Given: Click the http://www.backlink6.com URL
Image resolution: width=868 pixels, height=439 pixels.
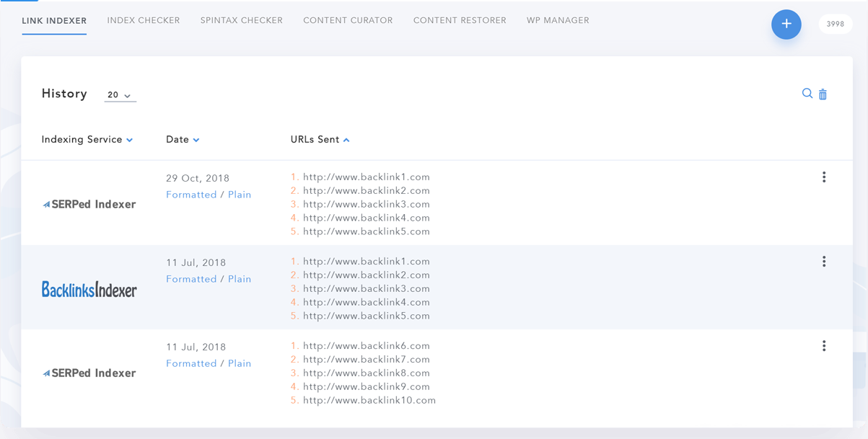Looking at the screenshot, I should 367,346.
